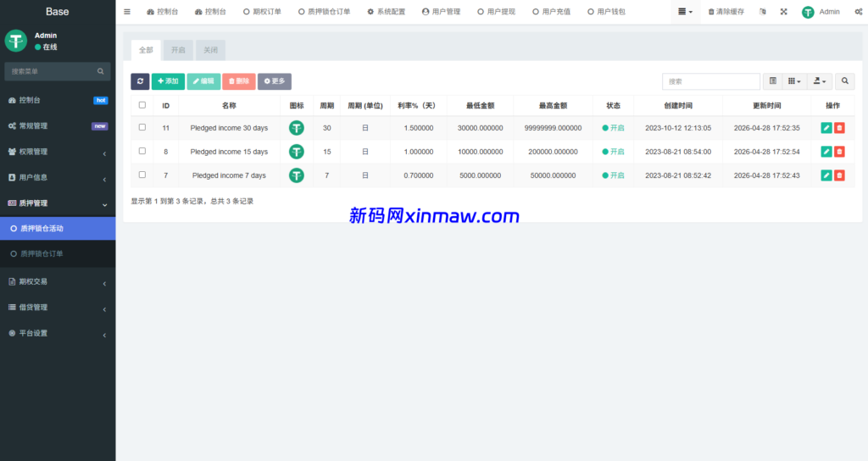Toggle the sidebar hamburger menu icon

(127, 12)
